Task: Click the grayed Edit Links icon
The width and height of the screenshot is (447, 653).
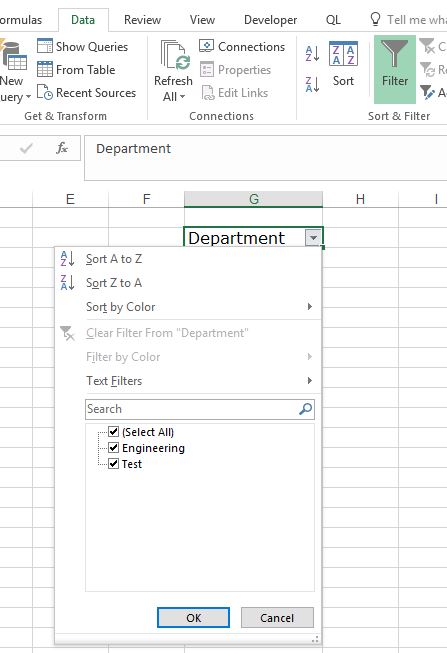Action: [x=207, y=93]
